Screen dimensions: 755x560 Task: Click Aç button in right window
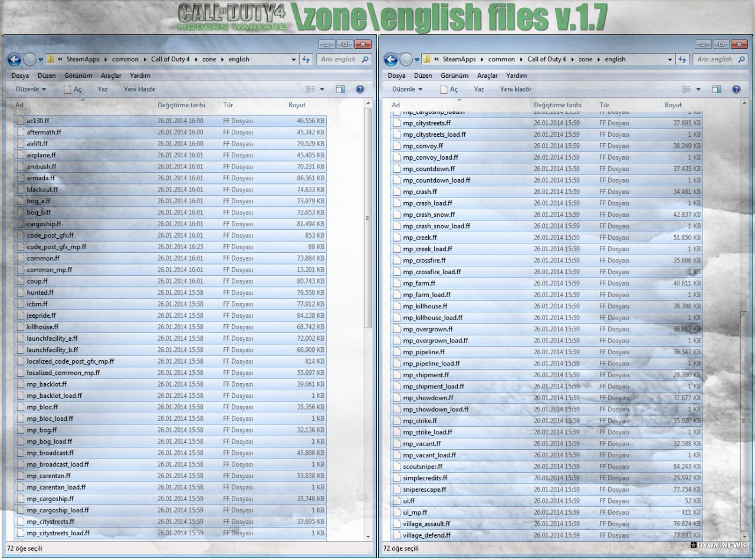[448, 90]
